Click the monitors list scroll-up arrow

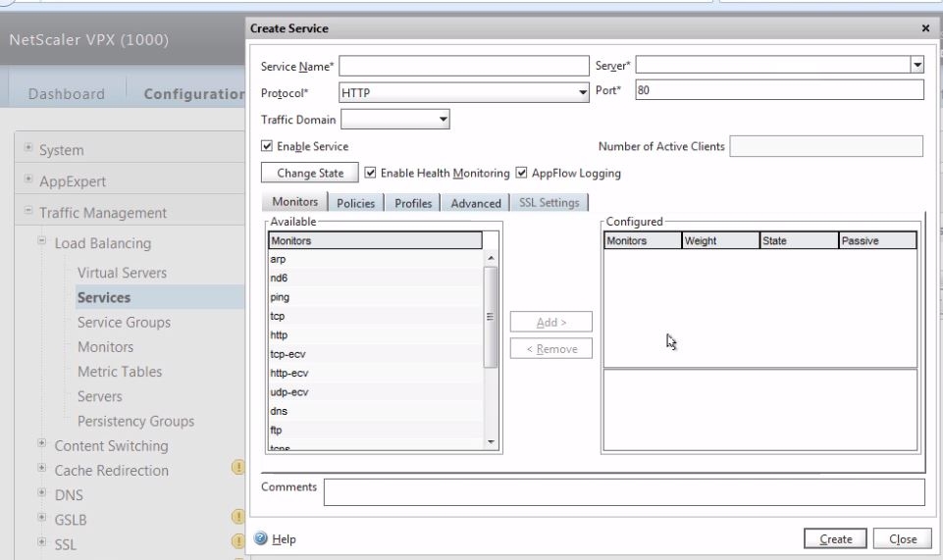491,258
